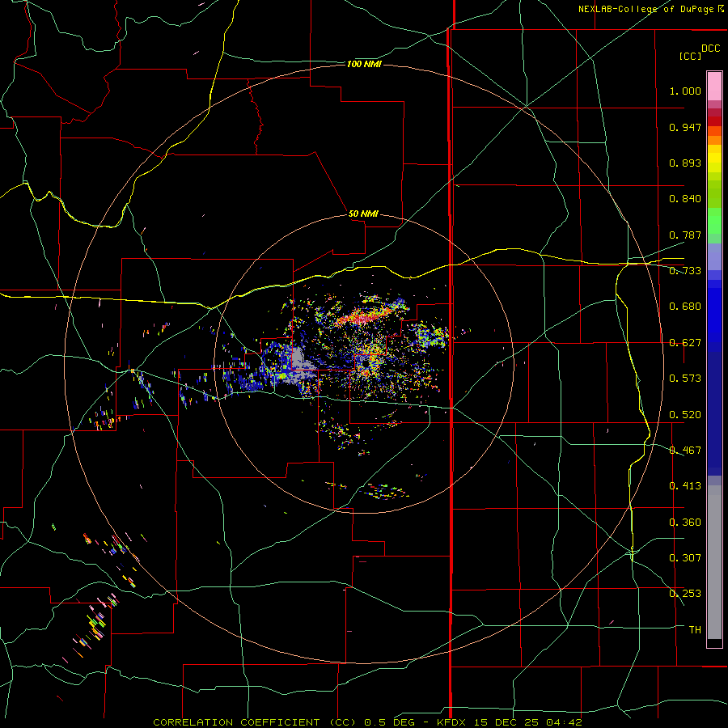Click the 0.467 legend value

coord(685,451)
